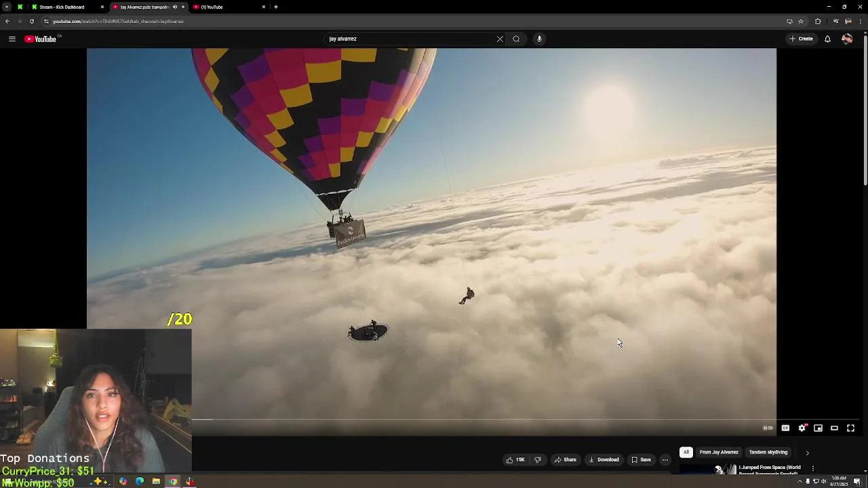Save the video to a playlist
Viewport: 868px width, 488px height.
pos(641,460)
